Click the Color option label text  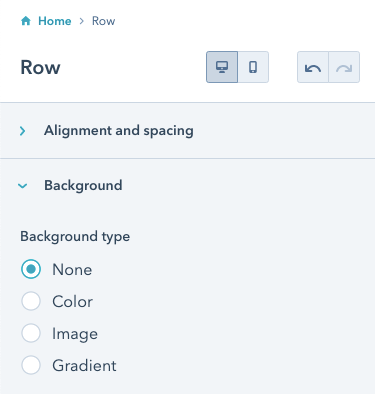tap(72, 302)
